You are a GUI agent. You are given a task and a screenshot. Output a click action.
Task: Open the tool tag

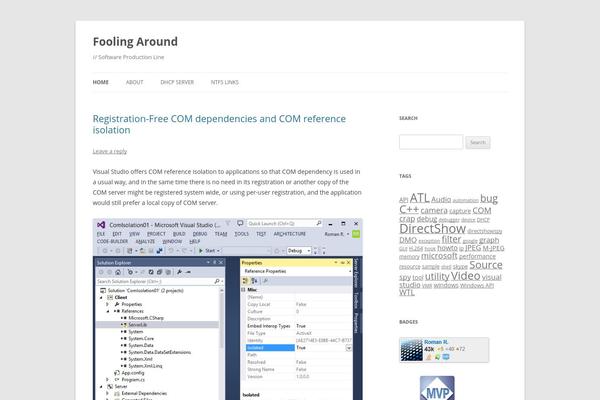click(418, 278)
